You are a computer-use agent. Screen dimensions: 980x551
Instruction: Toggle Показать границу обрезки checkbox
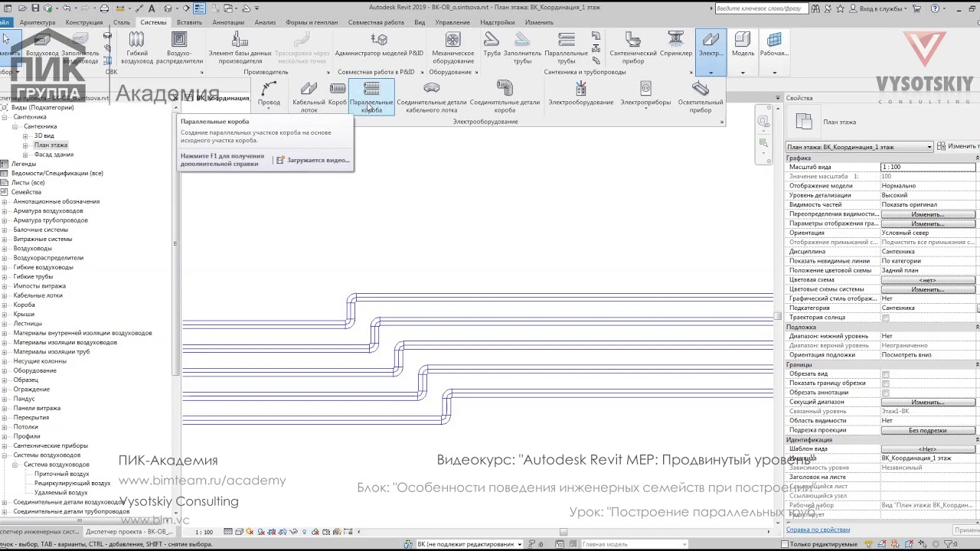point(886,383)
